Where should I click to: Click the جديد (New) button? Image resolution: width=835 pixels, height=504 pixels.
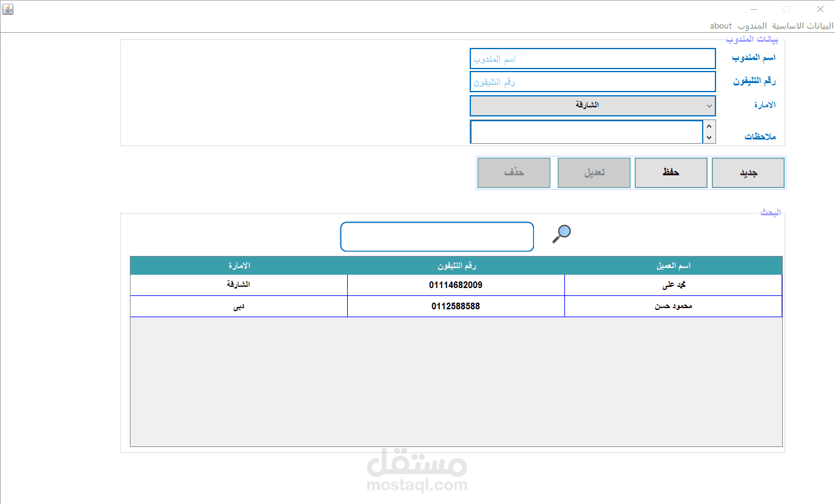(x=748, y=173)
